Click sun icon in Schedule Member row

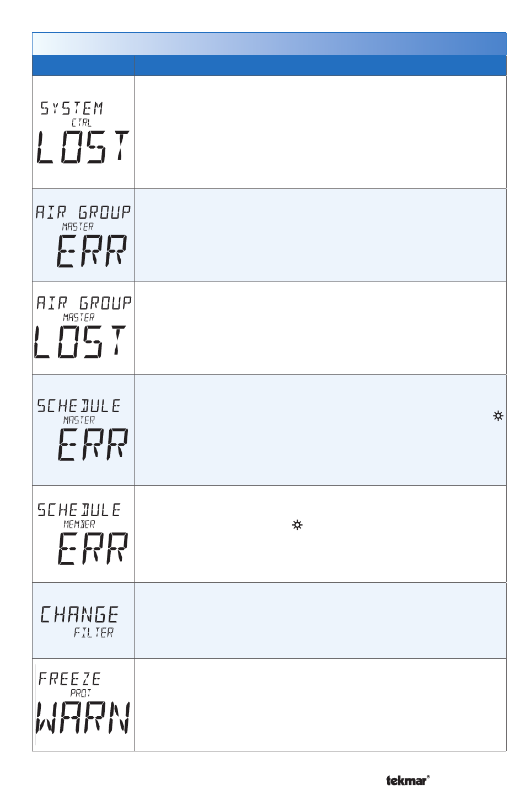[297, 525]
